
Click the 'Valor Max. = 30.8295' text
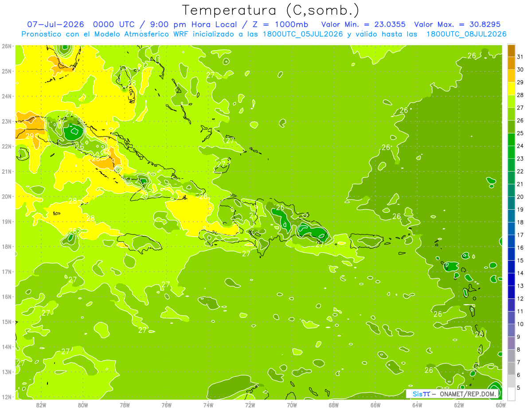457,24
